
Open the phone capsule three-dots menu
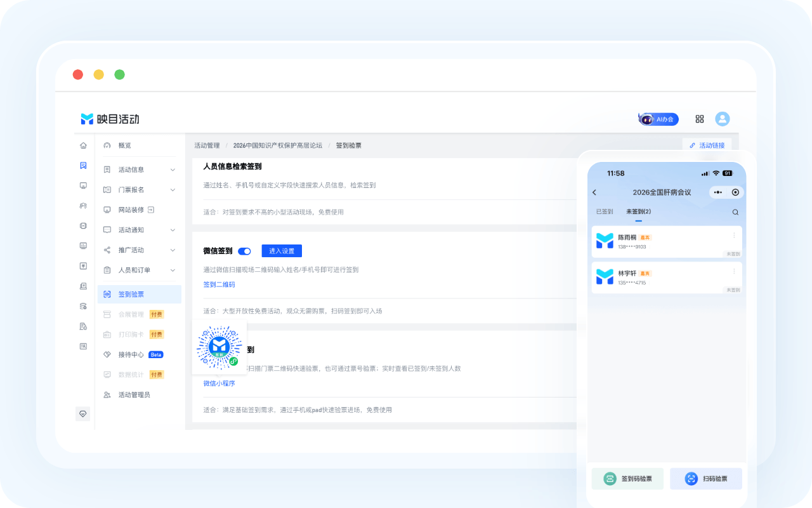[717, 192]
